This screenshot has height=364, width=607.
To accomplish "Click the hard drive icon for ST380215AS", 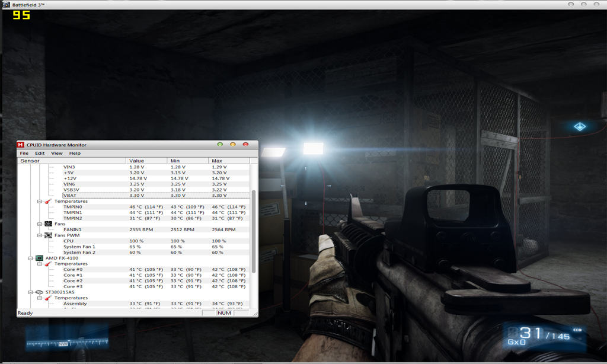I will coord(39,292).
